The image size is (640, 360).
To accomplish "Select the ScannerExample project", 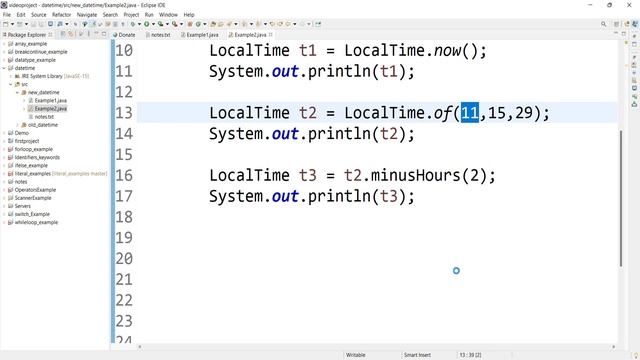I will pyautogui.click(x=33, y=198).
